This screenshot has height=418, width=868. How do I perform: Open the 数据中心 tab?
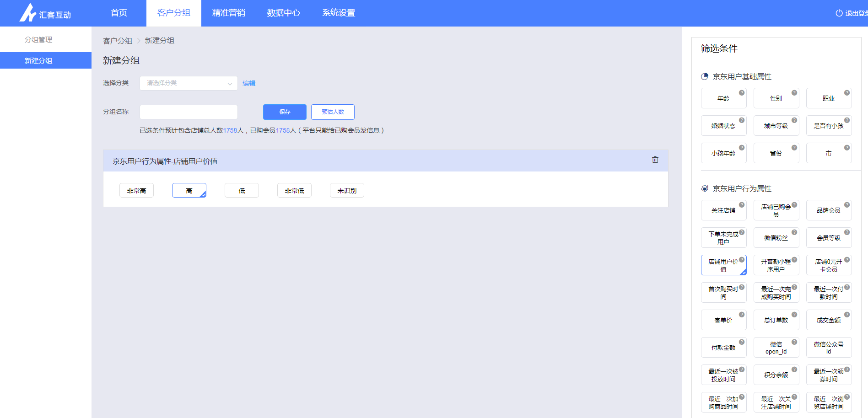pos(284,13)
